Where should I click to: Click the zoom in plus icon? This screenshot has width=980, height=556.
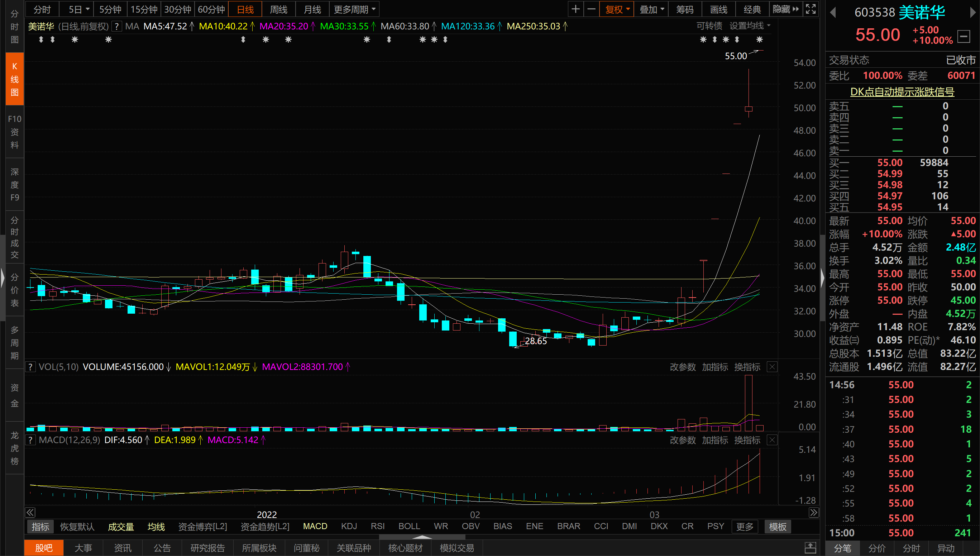(x=575, y=9)
